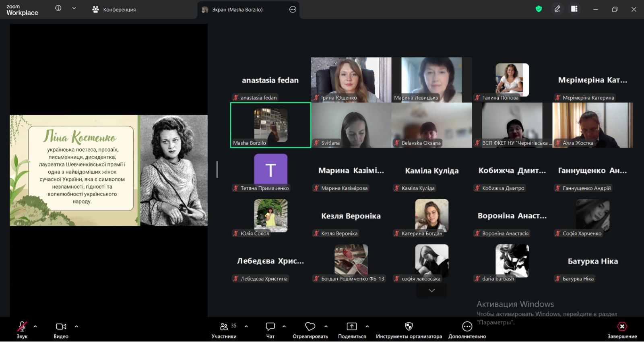Open the screen tab's ellipsis options
Viewport: 644px width, 342px height.
(x=293, y=10)
